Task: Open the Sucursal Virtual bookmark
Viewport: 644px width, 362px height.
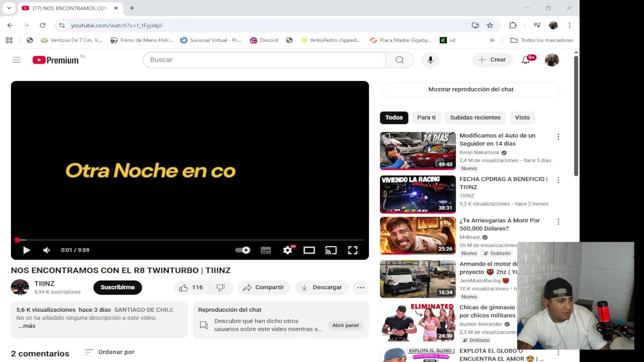Action: point(211,40)
